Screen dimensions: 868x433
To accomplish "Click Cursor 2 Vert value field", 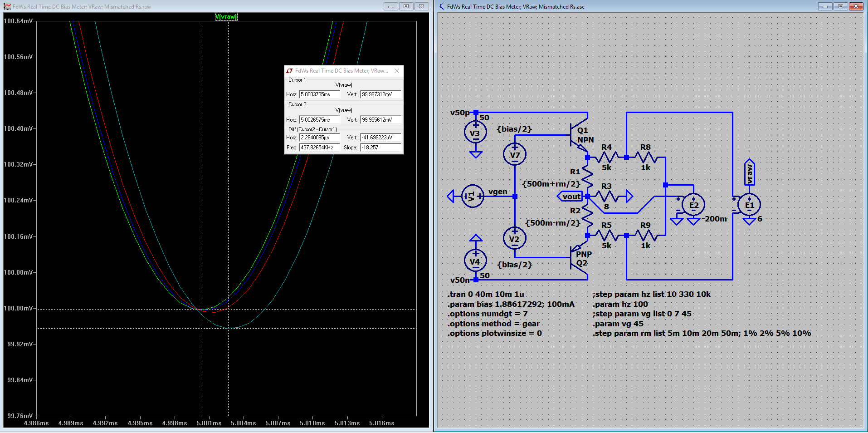I will [x=380, y=120].
